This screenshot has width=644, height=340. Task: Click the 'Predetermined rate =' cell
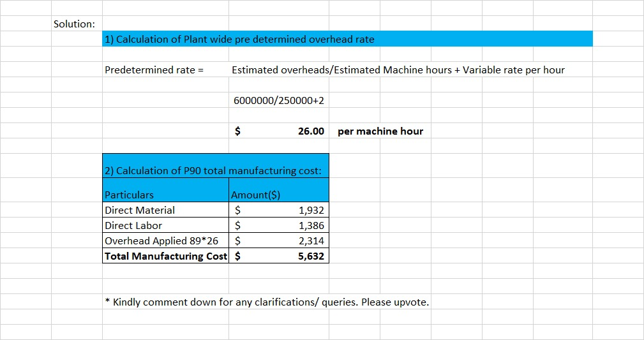[x=165, y=70]
